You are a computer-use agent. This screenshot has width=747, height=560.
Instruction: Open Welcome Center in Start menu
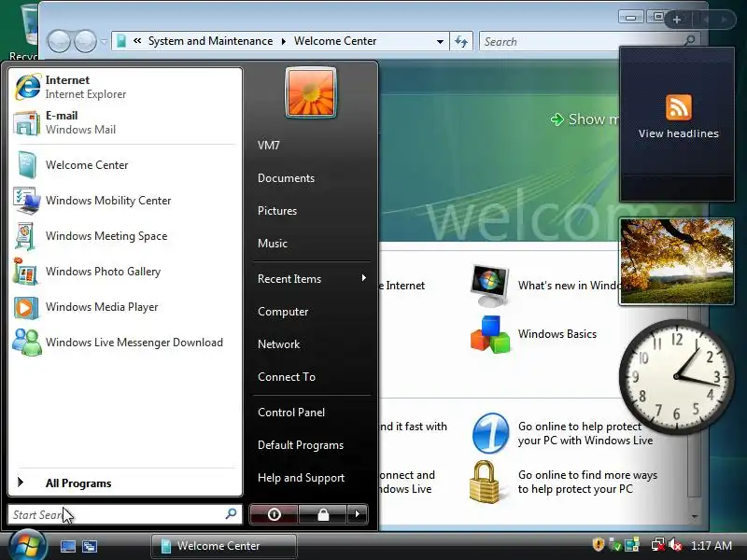pyautogui.click(x=125, y=165)
